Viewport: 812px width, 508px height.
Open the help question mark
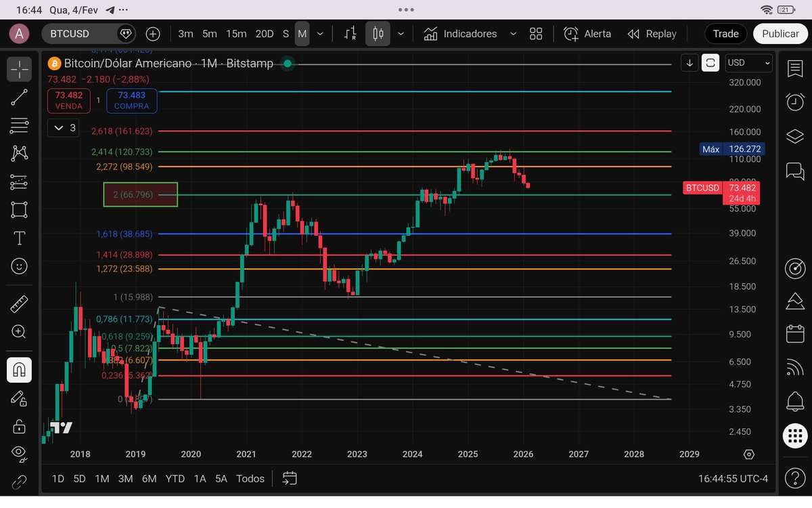pos(795,479)
